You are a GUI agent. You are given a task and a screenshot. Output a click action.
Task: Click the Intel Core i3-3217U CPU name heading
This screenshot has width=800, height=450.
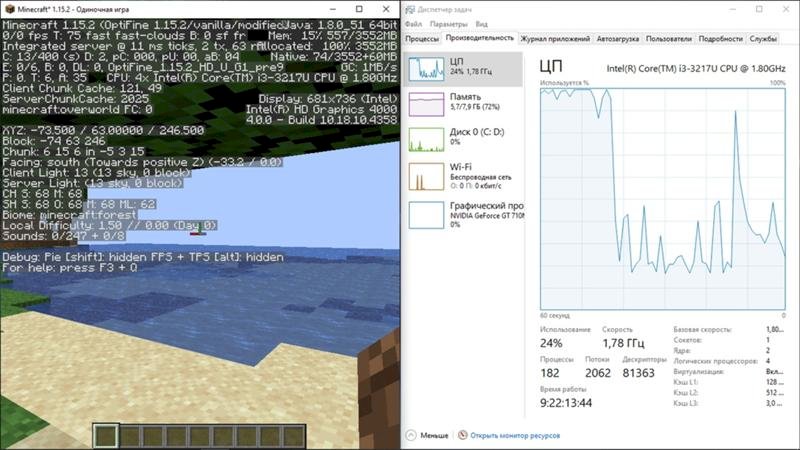(696, 68)
